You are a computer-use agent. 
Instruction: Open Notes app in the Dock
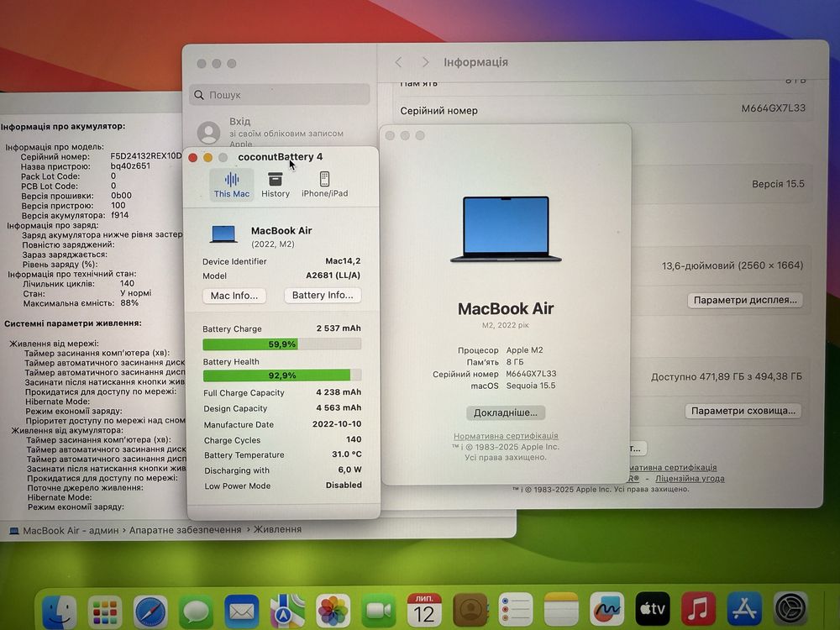click(561, 610)
